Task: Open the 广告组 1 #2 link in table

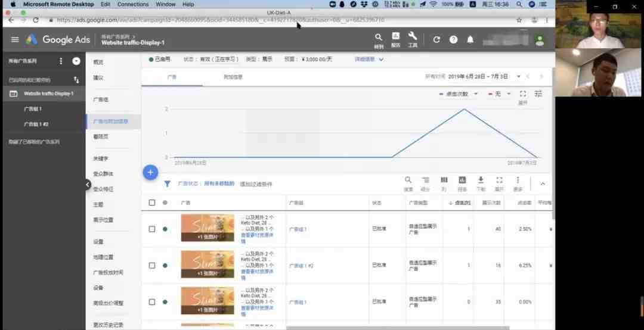Action: pyautogui.click(x=301, y=266)
